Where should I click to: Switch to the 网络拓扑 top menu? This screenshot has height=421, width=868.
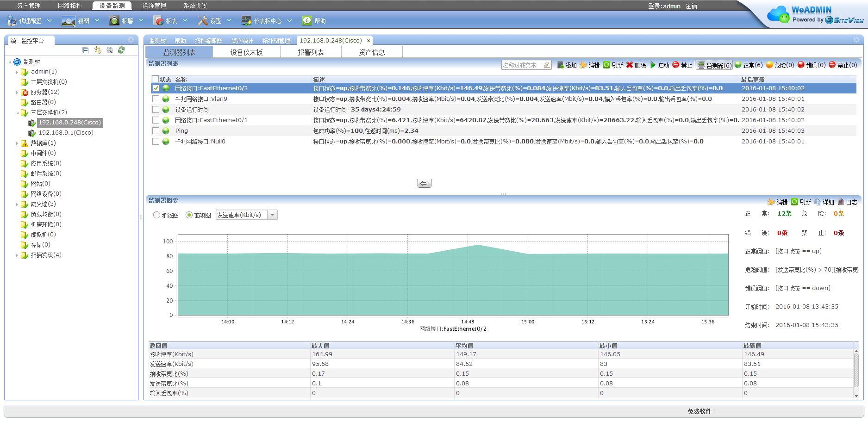[70, 6]
